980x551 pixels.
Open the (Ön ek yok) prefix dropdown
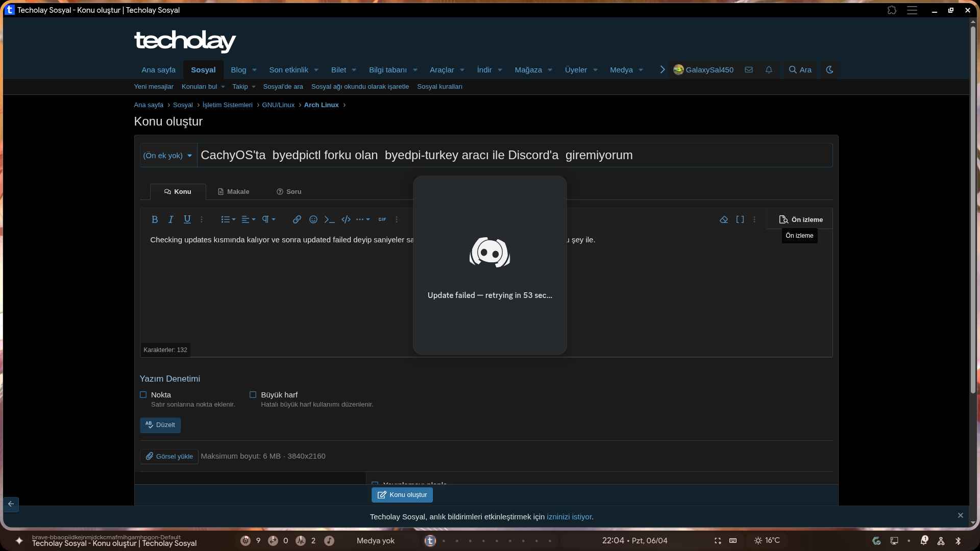(168, 156)
